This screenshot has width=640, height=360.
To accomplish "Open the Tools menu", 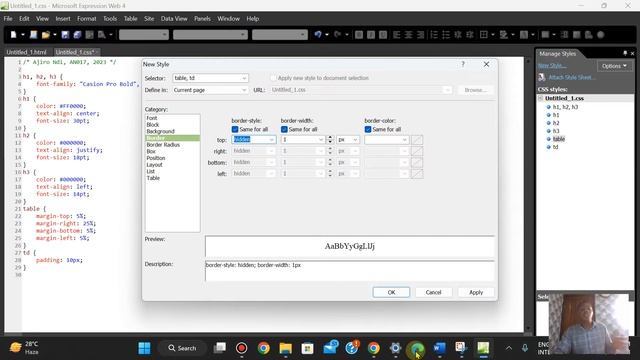I will (x=110, y=18).
